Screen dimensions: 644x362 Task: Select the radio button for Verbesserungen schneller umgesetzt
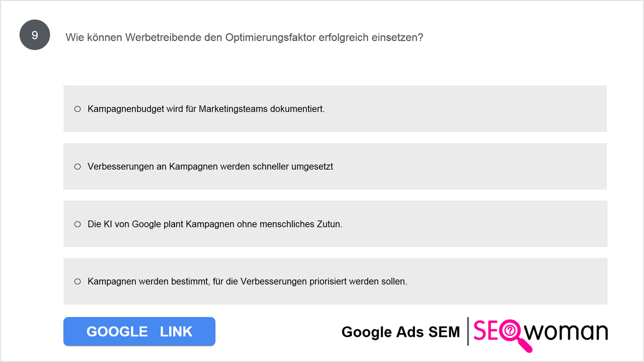(x=77, y=167)
